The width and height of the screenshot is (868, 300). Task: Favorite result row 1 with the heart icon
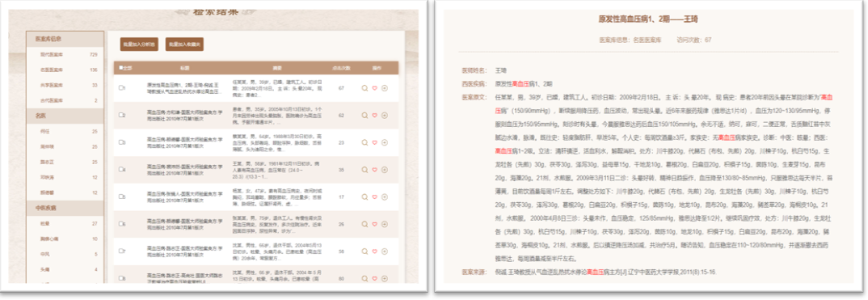375,87
